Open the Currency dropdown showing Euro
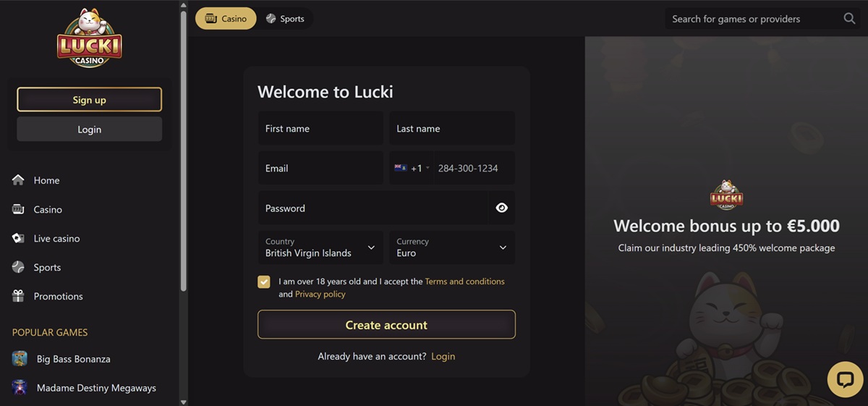This screenshot has width=868, height=406. 452,248
